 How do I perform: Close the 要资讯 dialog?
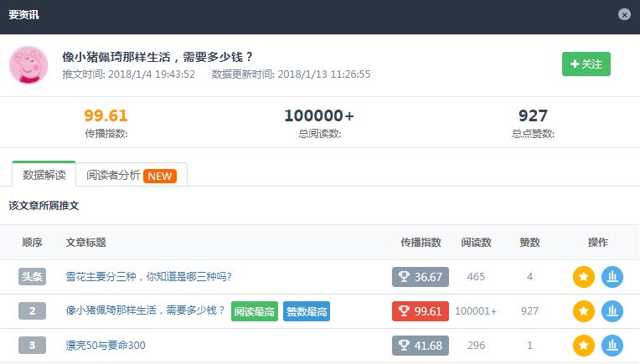click(624, 14)
